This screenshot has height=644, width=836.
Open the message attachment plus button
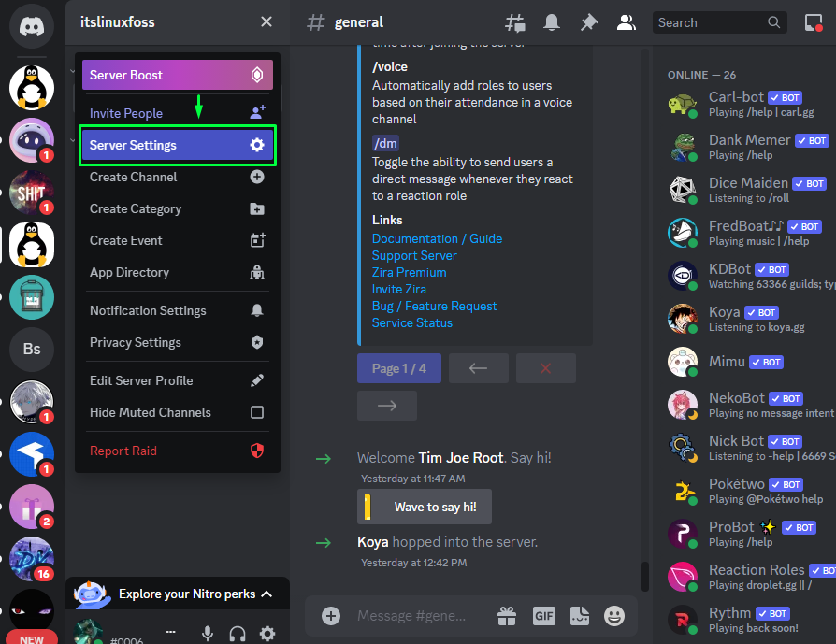(x=331, y=616)
